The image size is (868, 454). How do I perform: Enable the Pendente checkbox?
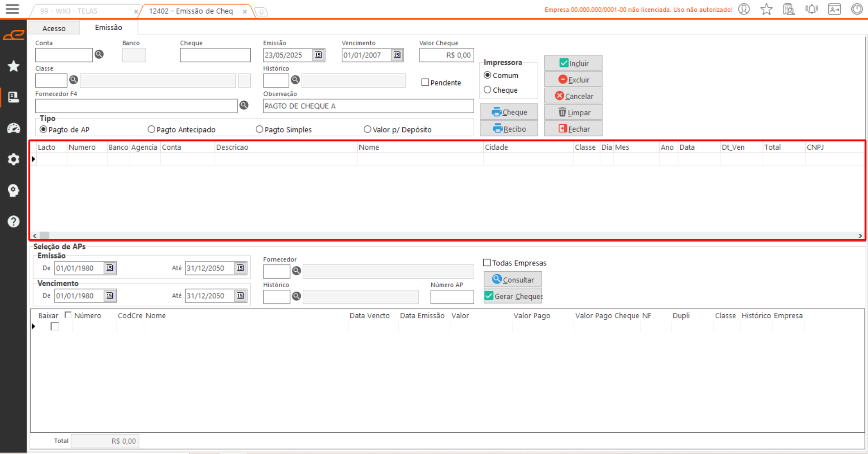[x=425, y=82]
